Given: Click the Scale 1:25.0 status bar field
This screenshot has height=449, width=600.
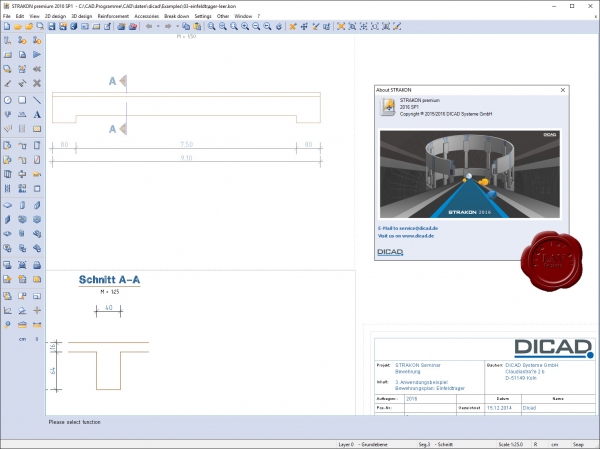Looking at the screenshot, I should tap(511, 444).
